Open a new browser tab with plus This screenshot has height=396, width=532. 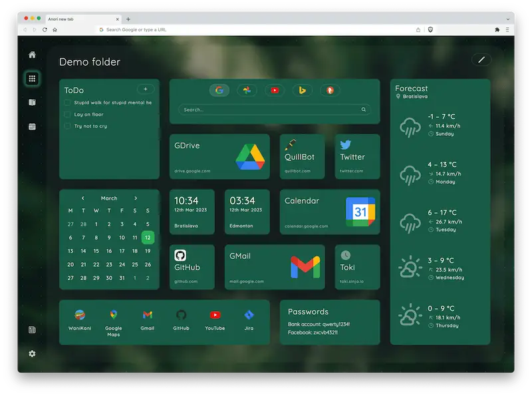pyautogui.click(x=128, y=19)
